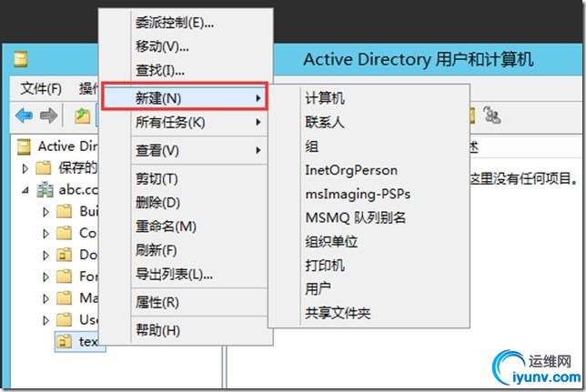586x392 pixels.
Task: Expand the Us... folder node
Action: (x=45, y=320)
